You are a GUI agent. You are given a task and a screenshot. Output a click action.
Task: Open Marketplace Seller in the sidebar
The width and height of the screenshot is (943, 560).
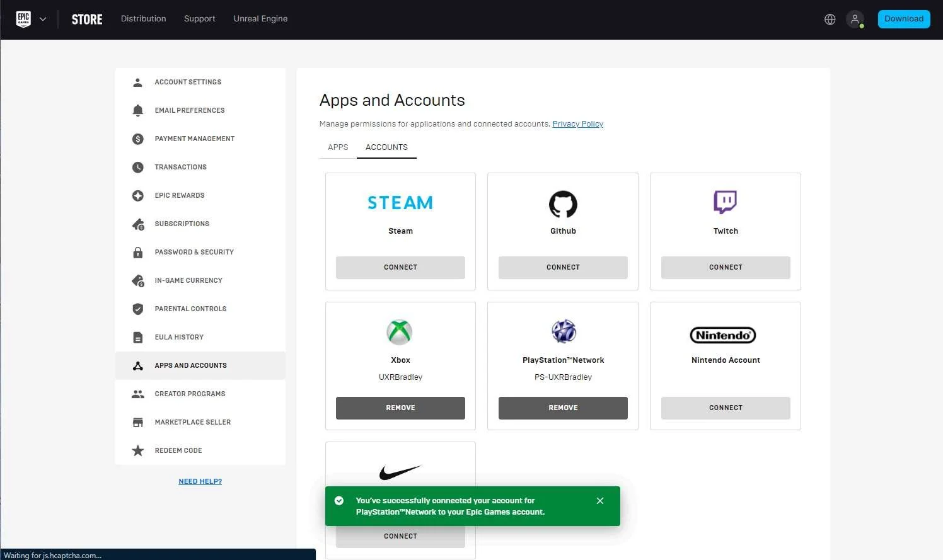pyautogui.click(x=200, y=423)
